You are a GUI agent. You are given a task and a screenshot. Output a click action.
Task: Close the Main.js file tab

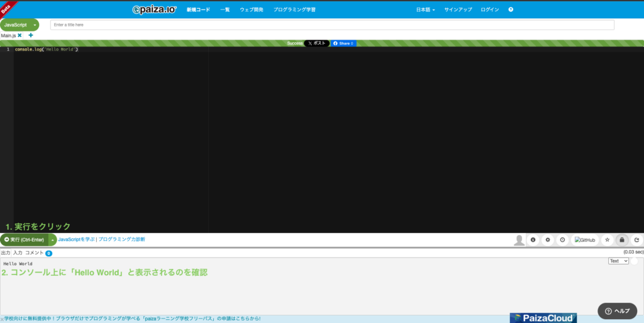[x=19, y=36]
